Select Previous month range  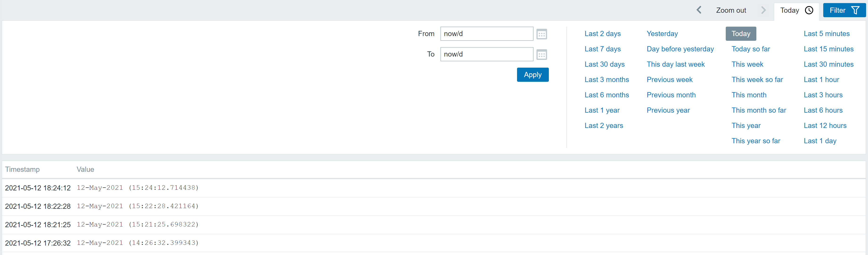[671, 95]
